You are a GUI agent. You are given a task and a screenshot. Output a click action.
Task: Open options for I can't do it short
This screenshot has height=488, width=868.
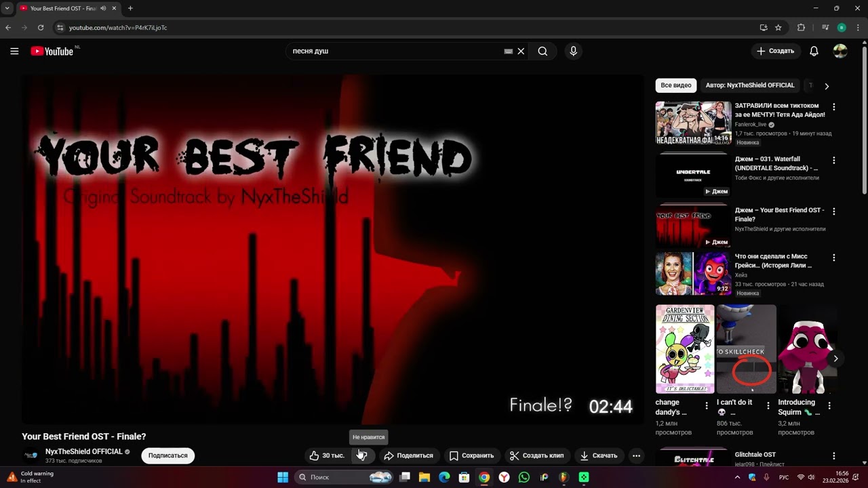pos(768,405)
